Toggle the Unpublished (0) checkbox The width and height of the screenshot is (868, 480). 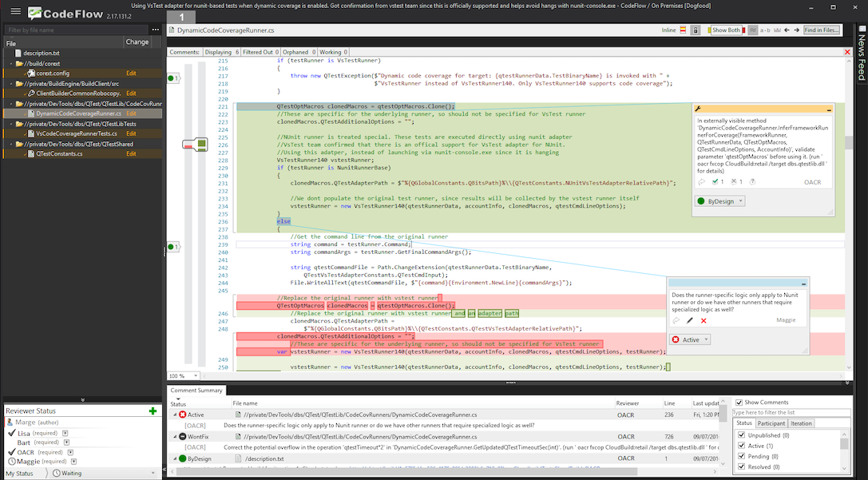742,435
